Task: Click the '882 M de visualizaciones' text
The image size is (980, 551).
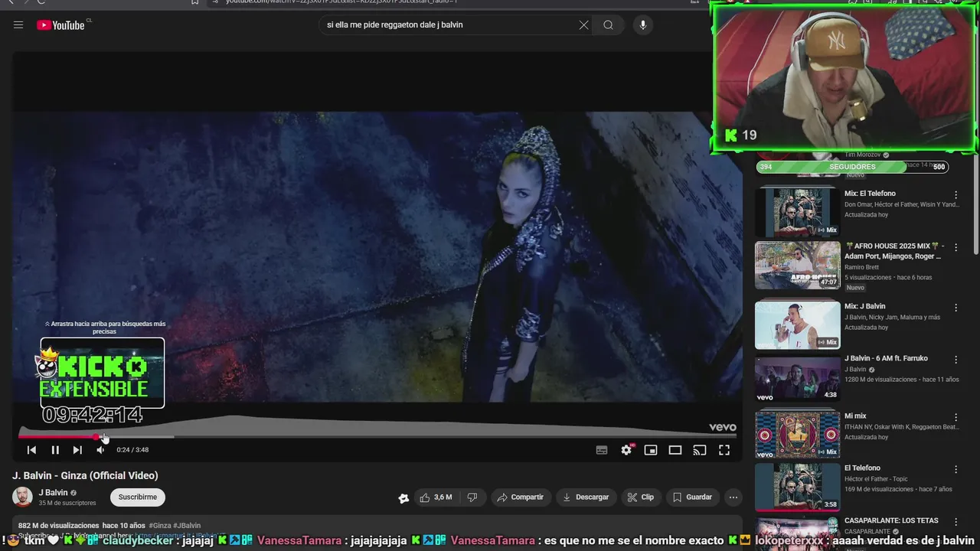Action: point(59,526)
